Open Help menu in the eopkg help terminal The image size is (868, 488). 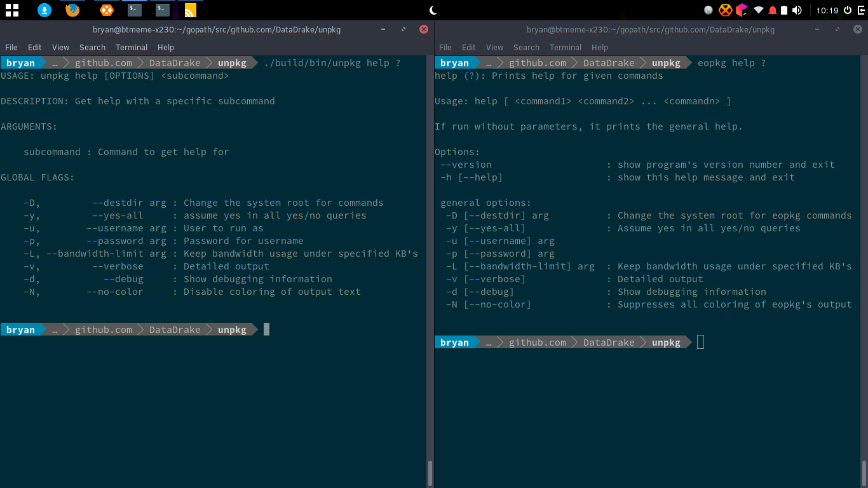600,48
